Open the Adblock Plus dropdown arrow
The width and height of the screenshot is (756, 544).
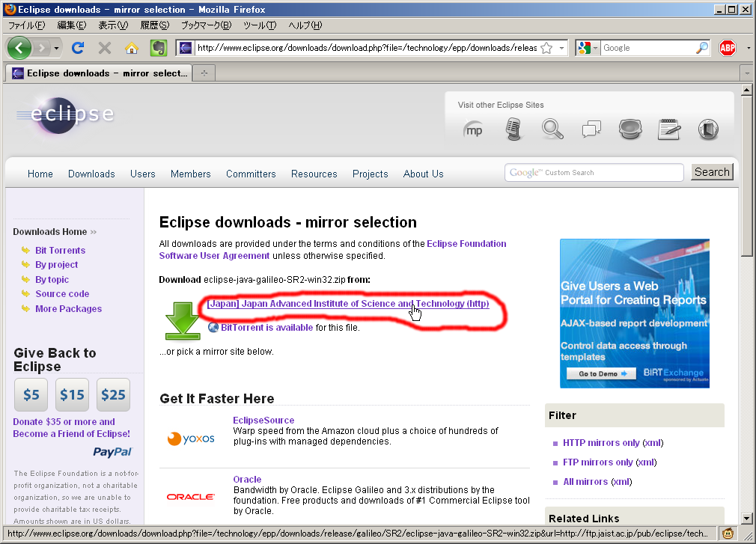click(x=749, y=48)
